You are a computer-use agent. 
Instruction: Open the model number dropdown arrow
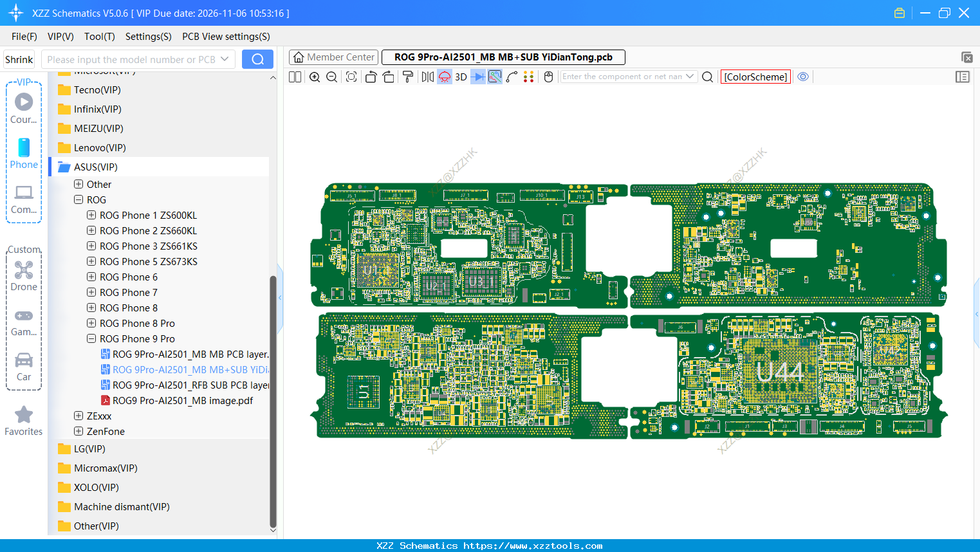(225, 59)
